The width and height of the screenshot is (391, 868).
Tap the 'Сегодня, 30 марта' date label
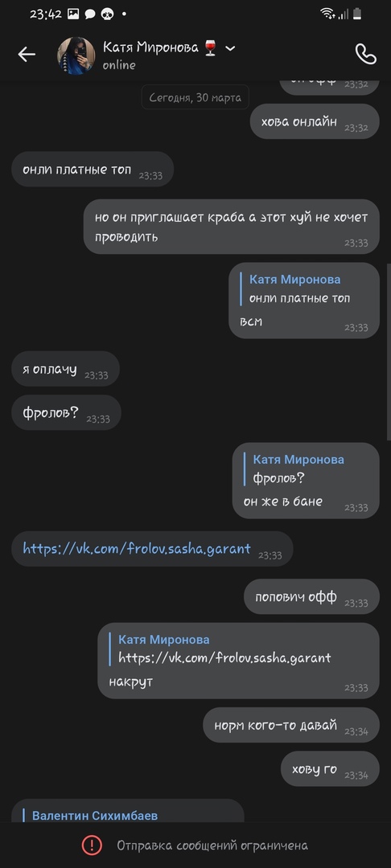click(x=195, y=97)
